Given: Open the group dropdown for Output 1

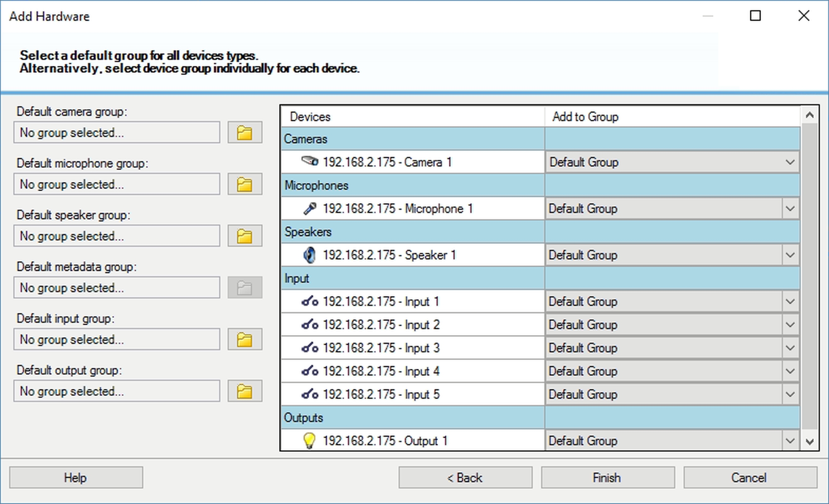Looking at the screenshot, I should [790, 441].
